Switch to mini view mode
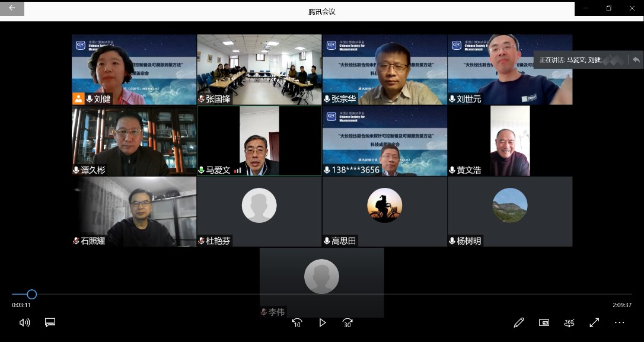Image resolution: width=644 pixels, height=342 pixels. (x=544, y=322)
